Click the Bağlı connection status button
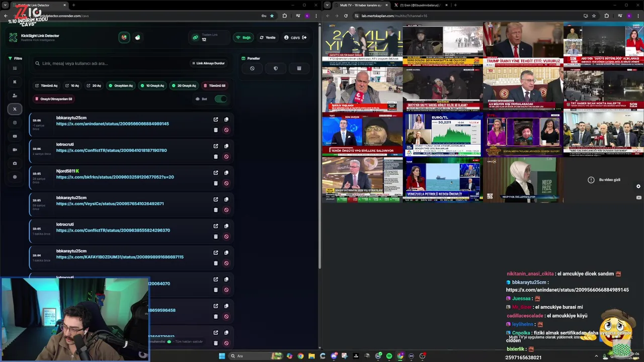The image size is (644, 362). 244,37
